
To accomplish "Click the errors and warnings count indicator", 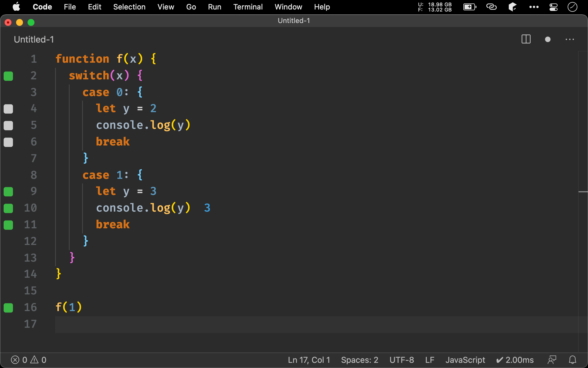I will [x=28, y=360].
